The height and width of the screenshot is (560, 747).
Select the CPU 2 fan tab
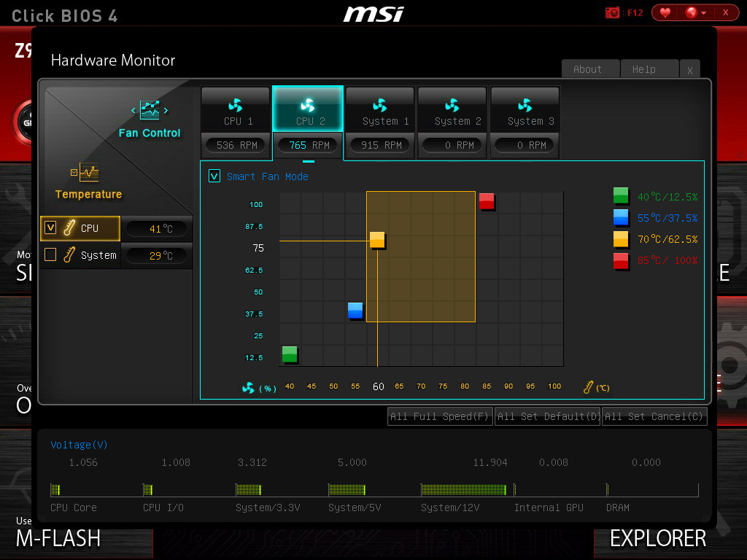308,109
